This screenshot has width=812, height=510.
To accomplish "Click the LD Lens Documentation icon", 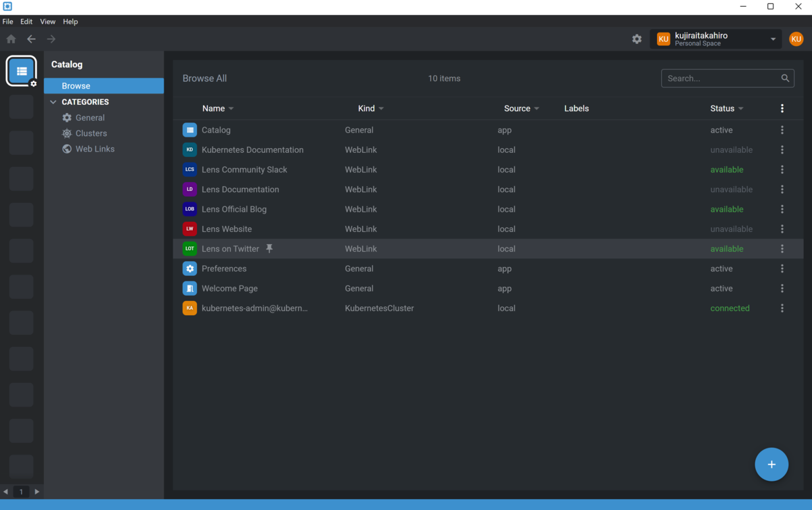I will (190, 189).
